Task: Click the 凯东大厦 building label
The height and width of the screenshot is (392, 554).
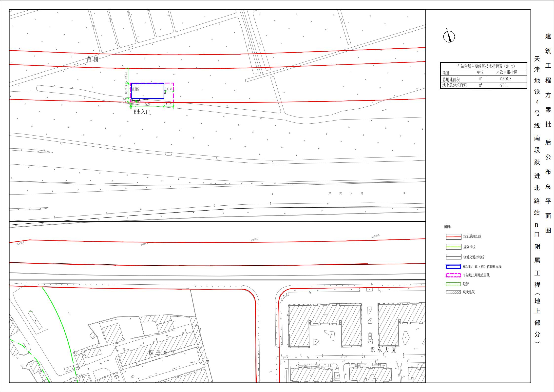Action: point(383,350)
